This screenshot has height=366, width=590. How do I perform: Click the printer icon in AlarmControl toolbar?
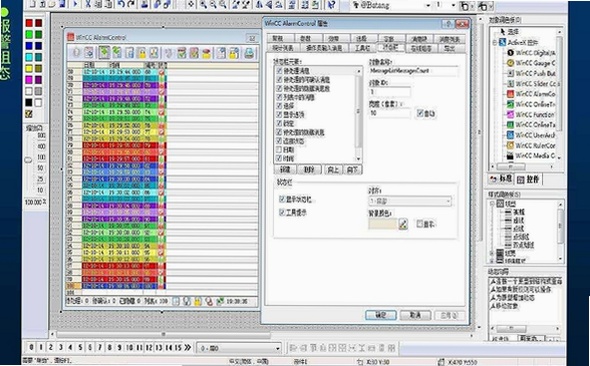click(249, 53)
